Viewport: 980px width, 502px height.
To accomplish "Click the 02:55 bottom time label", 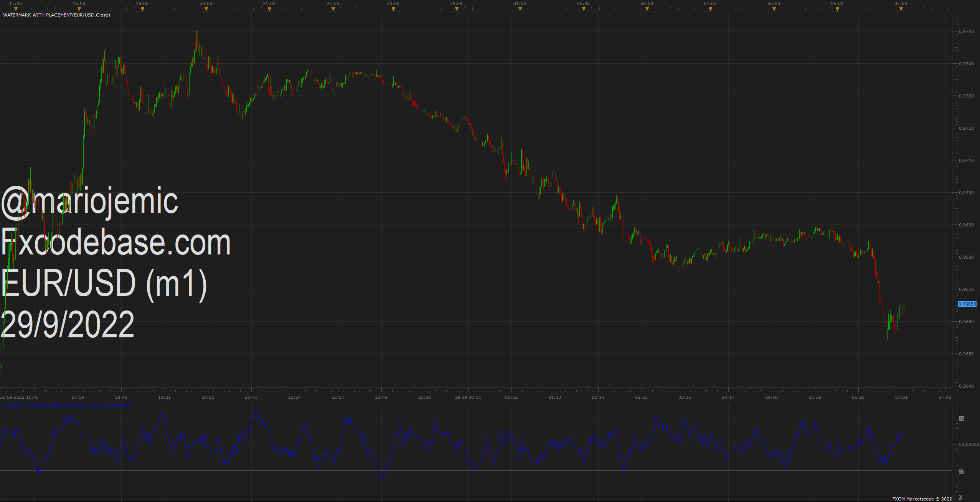I will point(642,397).
